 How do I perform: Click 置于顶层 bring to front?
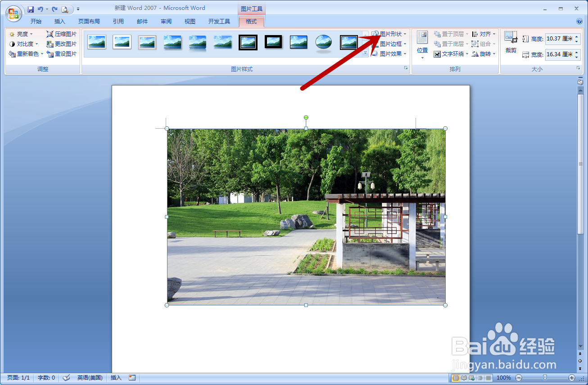point(451,34)
